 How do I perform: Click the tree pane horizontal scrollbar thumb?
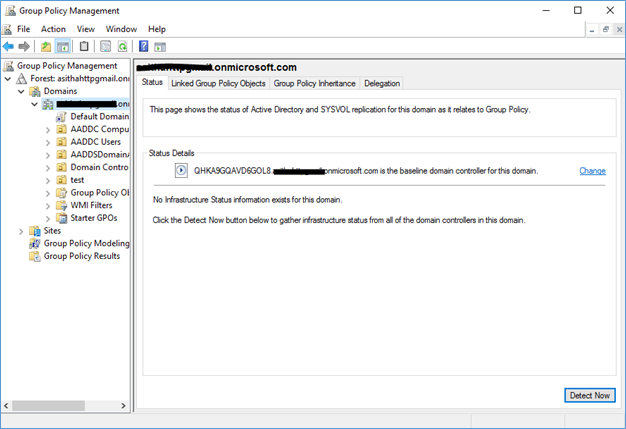tap(48, 406)
